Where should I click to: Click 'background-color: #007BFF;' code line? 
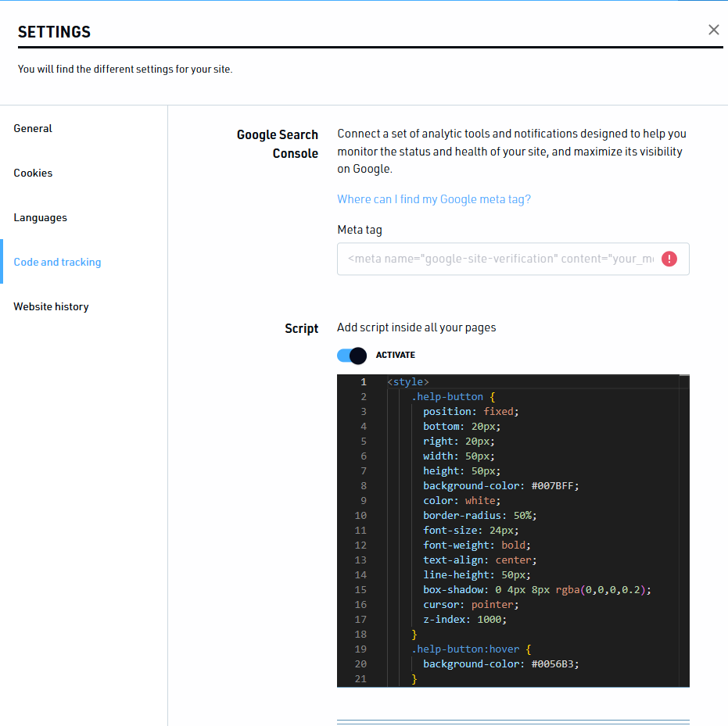(501, 486)
